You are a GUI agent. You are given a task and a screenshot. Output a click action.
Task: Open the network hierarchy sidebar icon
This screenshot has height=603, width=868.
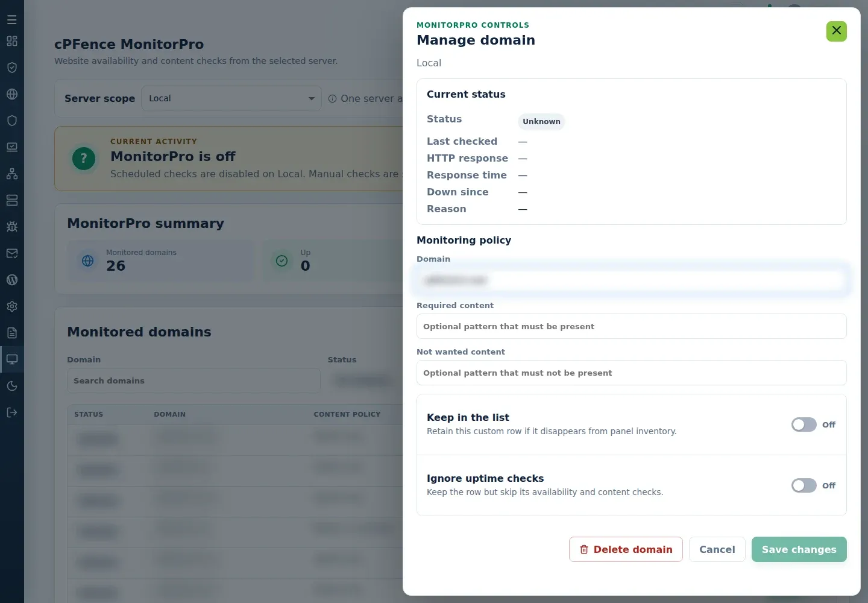[12, 174]
